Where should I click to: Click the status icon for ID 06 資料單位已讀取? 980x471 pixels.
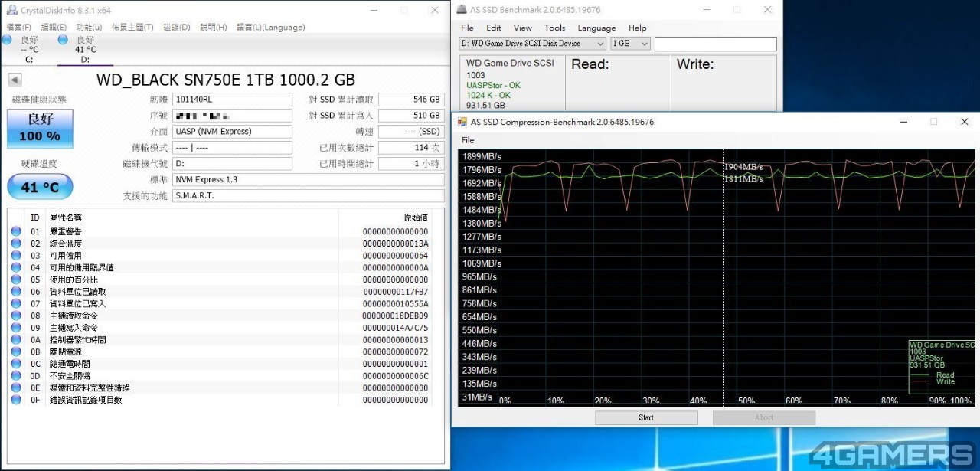click(16, 292)
